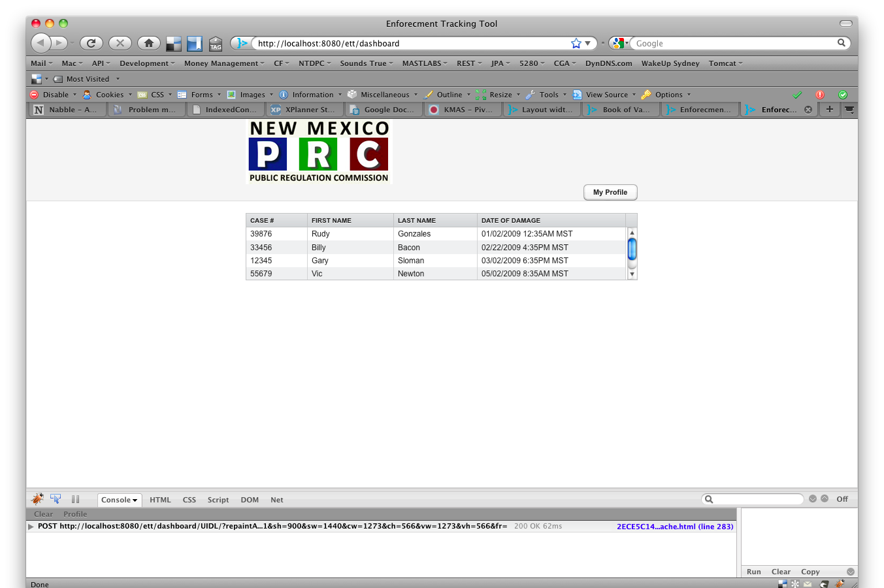Viewport: 884px width, 588px height.
Task: Expand the POST request entry
Action: coord(31,527)
